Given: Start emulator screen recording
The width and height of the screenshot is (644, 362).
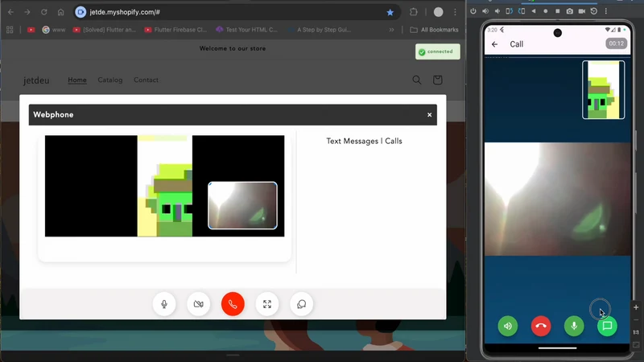Looking at the screenshot, I should point(581,11).
